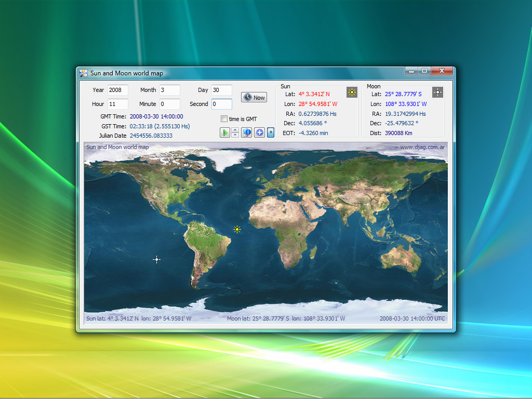Click the Second input field

click(x=221, y=104)
